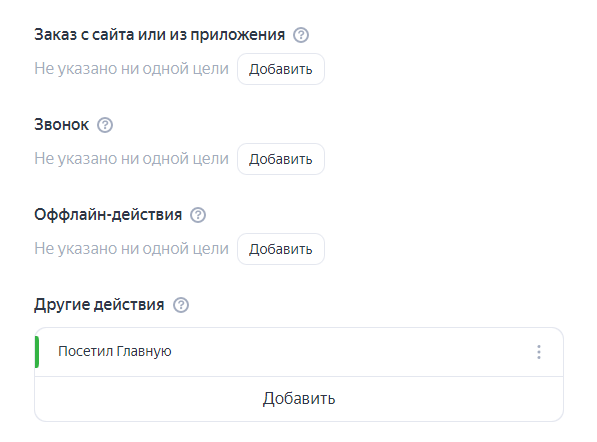Image resolution: width=597 pixels, height=442 pixels.
Task: Click 'Добавить' under 'Заказ с сайта или из приложения'
Action: click(281, 69)
